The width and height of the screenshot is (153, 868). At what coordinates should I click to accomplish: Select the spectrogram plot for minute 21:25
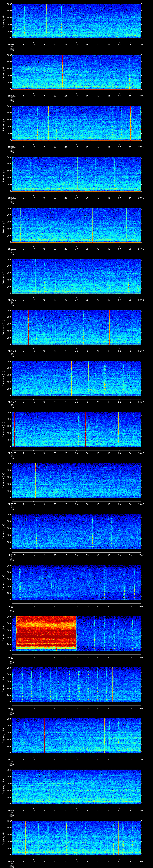(x=76, y=480)
